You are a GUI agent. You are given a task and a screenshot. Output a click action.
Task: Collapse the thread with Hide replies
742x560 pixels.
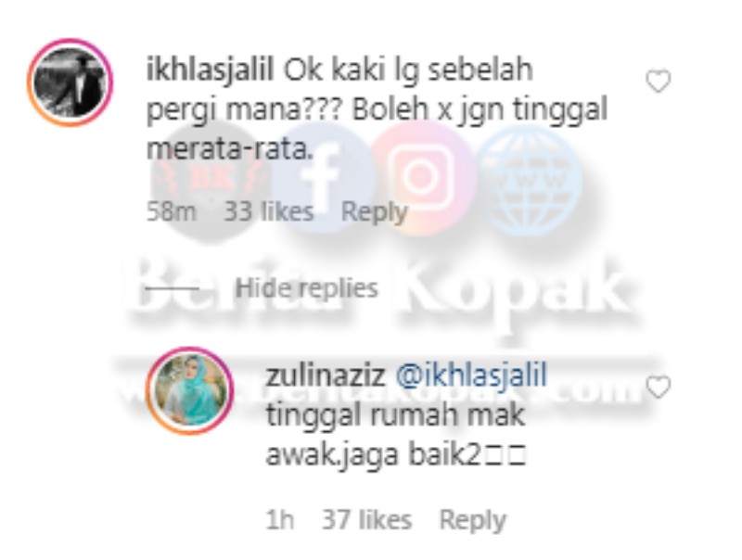tap(307, 288)
